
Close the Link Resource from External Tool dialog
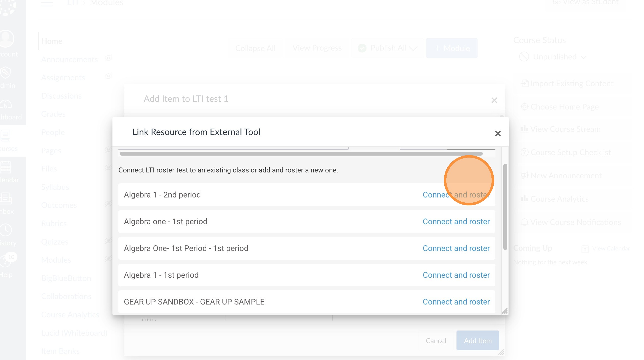click(498, 134)
